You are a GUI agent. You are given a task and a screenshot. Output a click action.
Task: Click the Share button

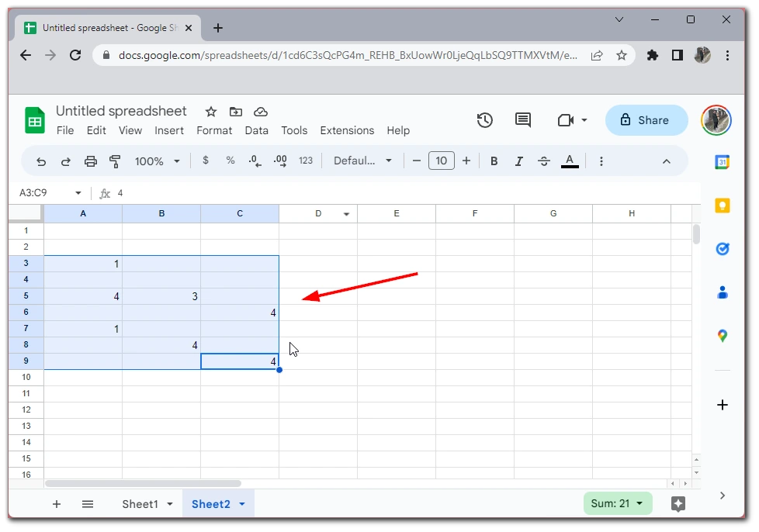pos(646,120)
